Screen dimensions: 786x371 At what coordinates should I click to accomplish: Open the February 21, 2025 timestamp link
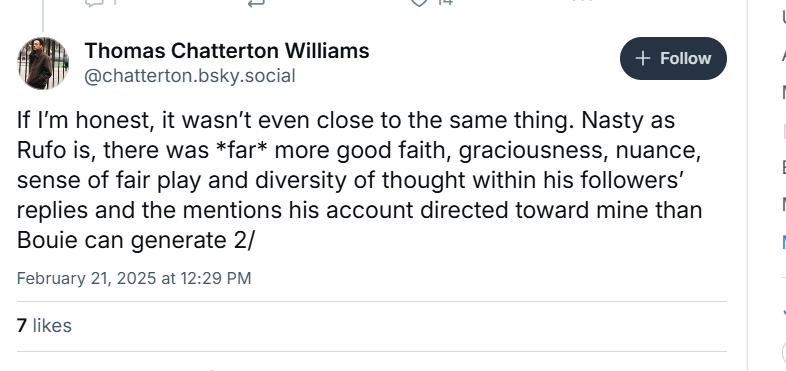[134, 278]
